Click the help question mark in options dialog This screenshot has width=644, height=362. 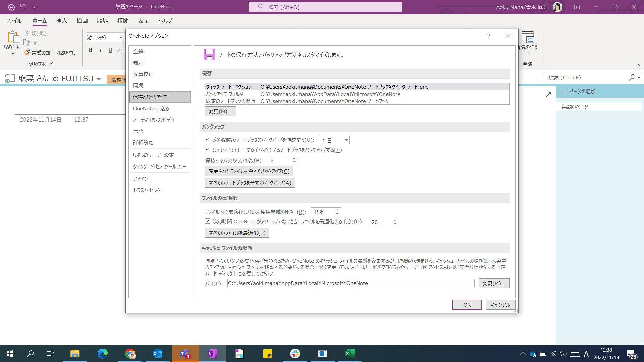pyautogui.click(x=489, y=36)
